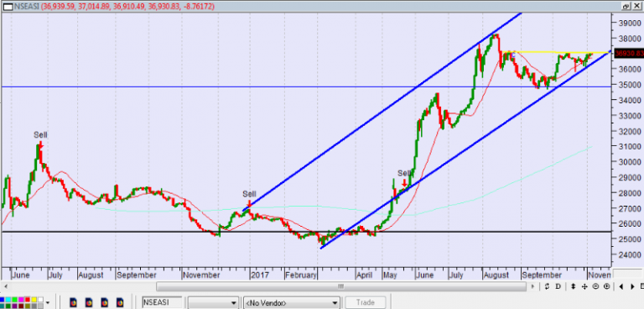Open the fourth template file icon
This screenshot has height=309, width=644.
coord(120,302)
